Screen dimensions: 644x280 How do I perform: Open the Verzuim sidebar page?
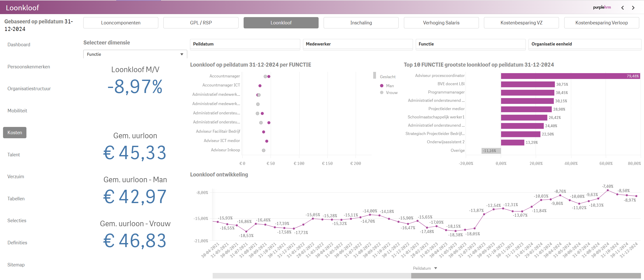click(x=16, y=176)
